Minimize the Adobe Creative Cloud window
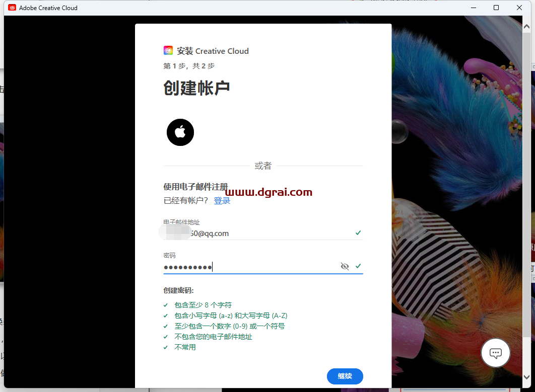This screenshot has width=535, height=392. click(x=473, y=8)
